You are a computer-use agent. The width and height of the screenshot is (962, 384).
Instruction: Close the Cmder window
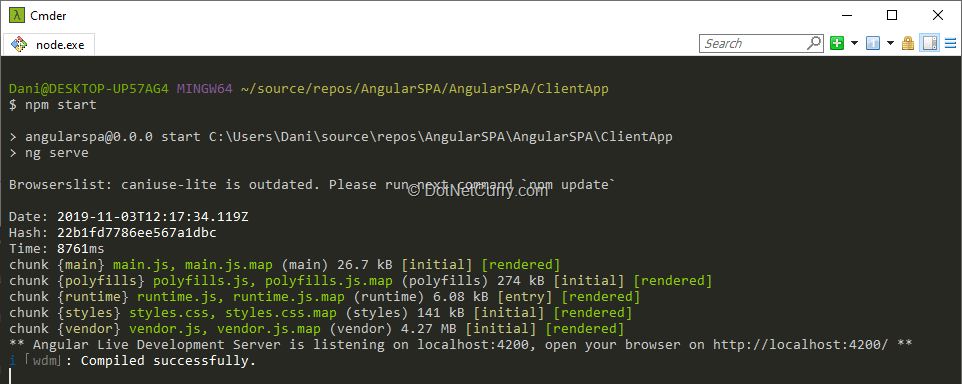938,15
